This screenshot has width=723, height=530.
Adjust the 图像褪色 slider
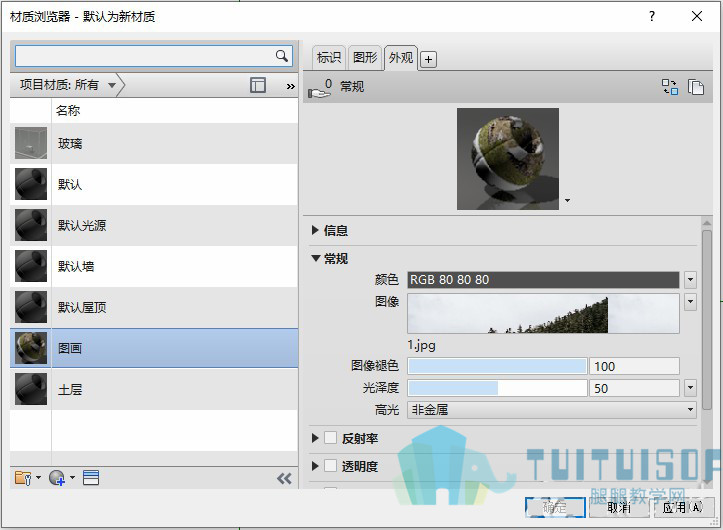(x=497, y=366)
